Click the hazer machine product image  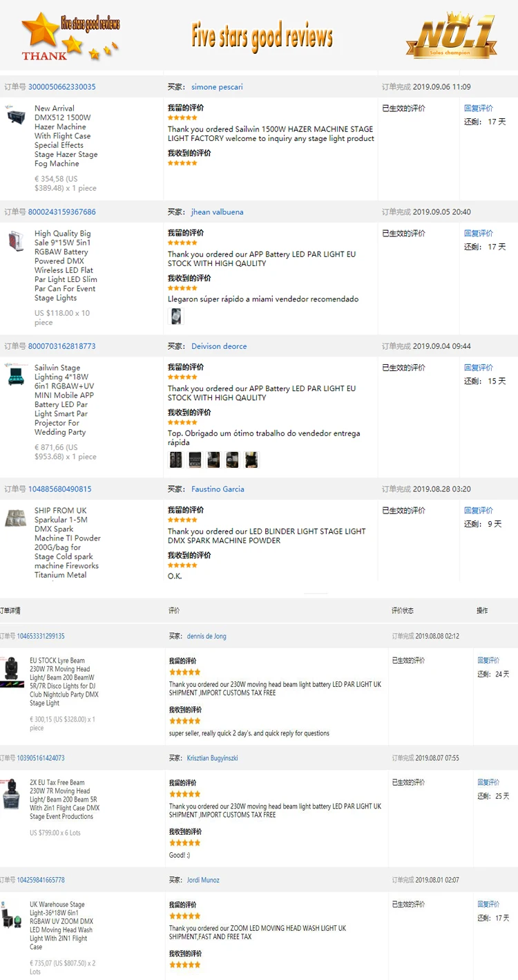(15, 115)
